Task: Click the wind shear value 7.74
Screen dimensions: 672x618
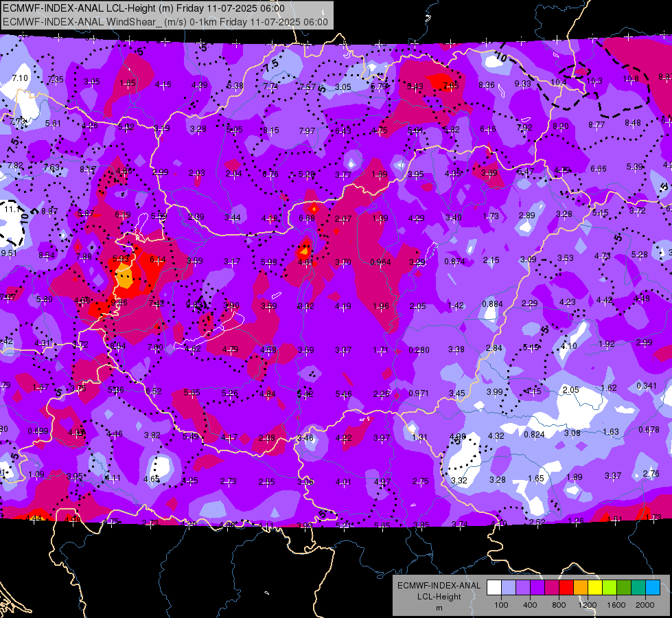Action: [x=270, y=86]
